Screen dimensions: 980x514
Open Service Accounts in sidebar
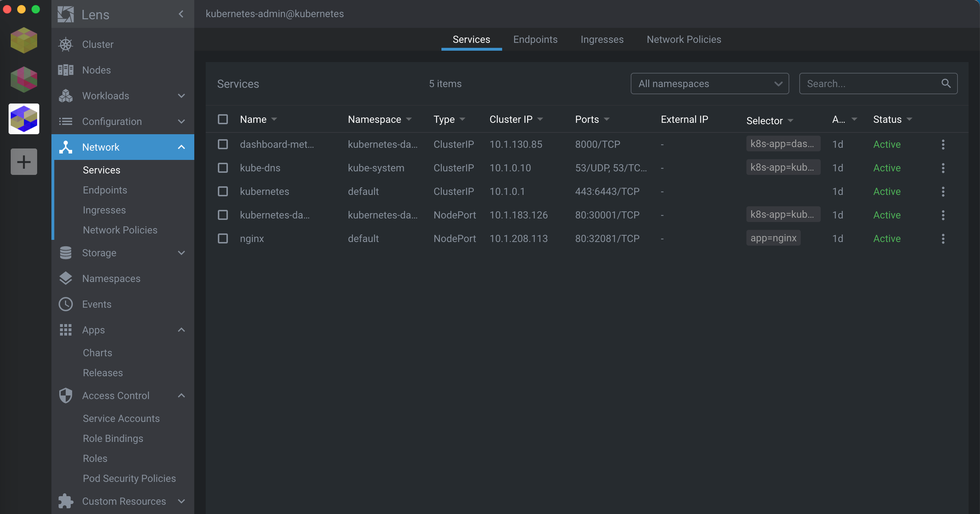click(x=121, y=419)
